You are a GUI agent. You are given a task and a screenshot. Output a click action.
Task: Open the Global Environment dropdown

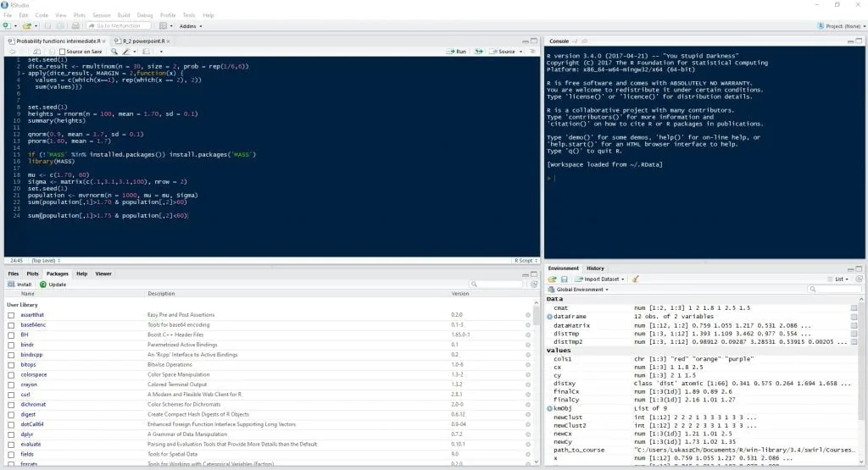click(578, 290)
